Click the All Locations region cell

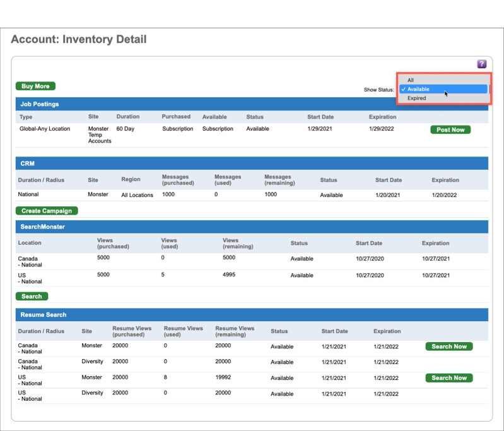point(138,195)
